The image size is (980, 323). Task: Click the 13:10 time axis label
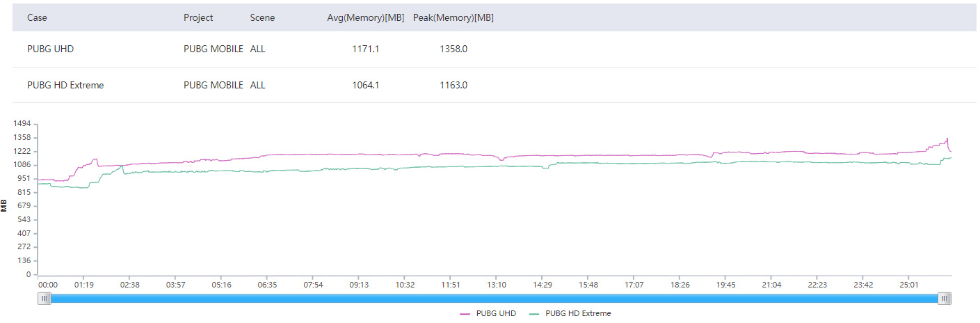coord(497,285)
